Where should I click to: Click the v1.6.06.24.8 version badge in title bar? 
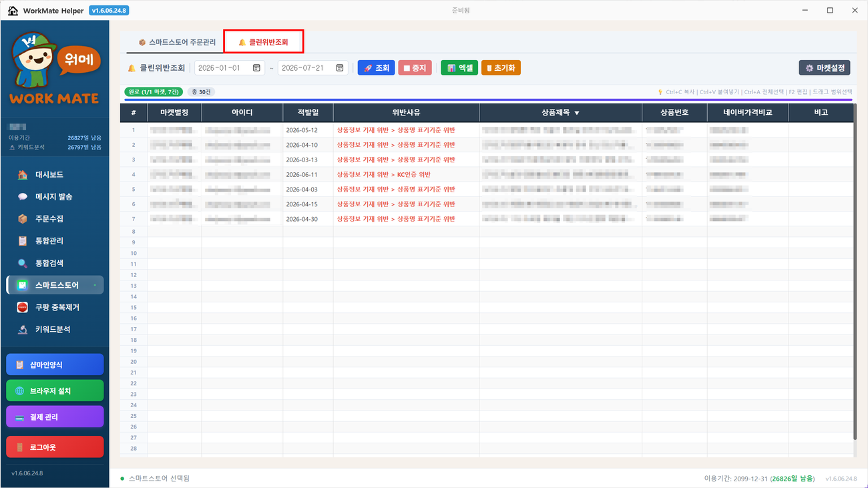pyautogui.click(x=109, y=10)
